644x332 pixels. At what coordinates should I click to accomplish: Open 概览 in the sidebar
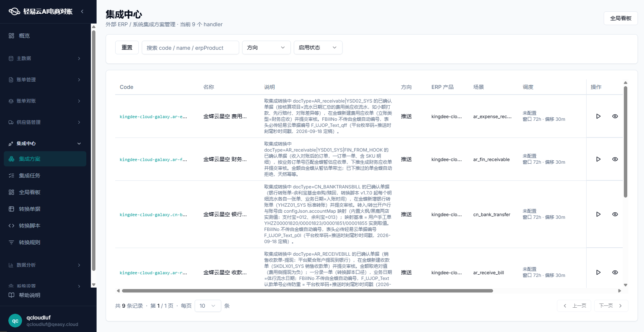click(45, 36)
